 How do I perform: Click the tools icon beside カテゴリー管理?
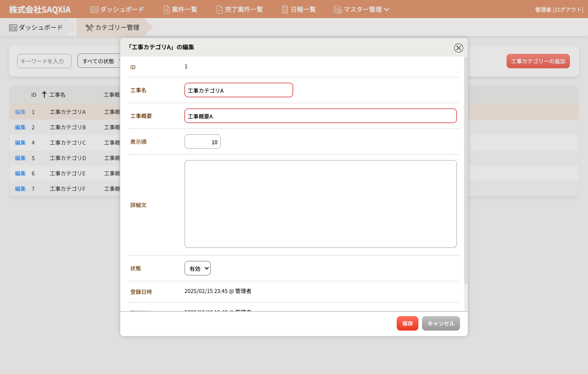coord(89,28)
